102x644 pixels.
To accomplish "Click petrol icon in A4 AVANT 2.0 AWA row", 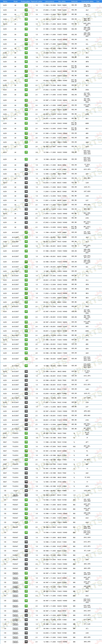I will click(26, 307).
